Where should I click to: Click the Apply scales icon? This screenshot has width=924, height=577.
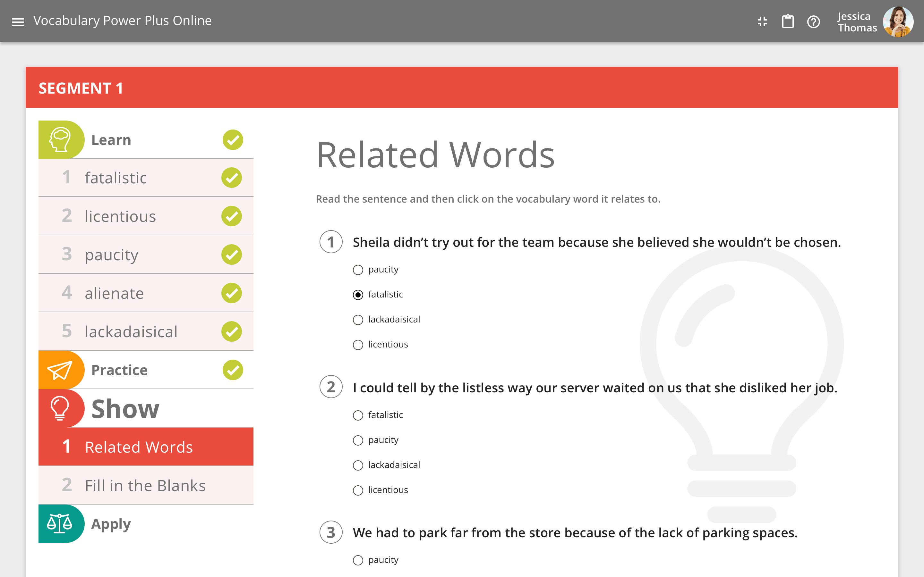(60, 523)
